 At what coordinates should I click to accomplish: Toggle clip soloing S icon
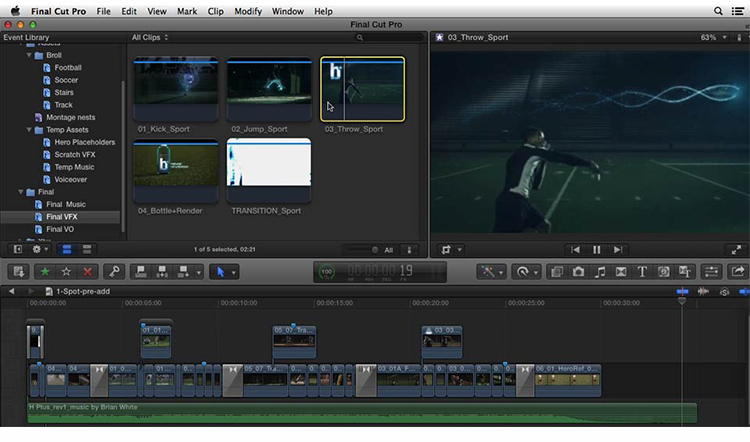pyautogui.click(x=724, y=292)
